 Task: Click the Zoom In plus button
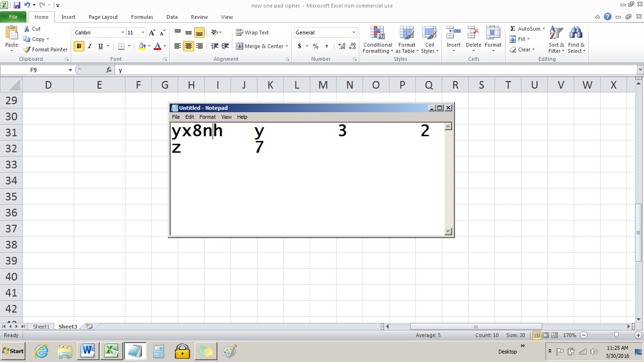[638, 335]
